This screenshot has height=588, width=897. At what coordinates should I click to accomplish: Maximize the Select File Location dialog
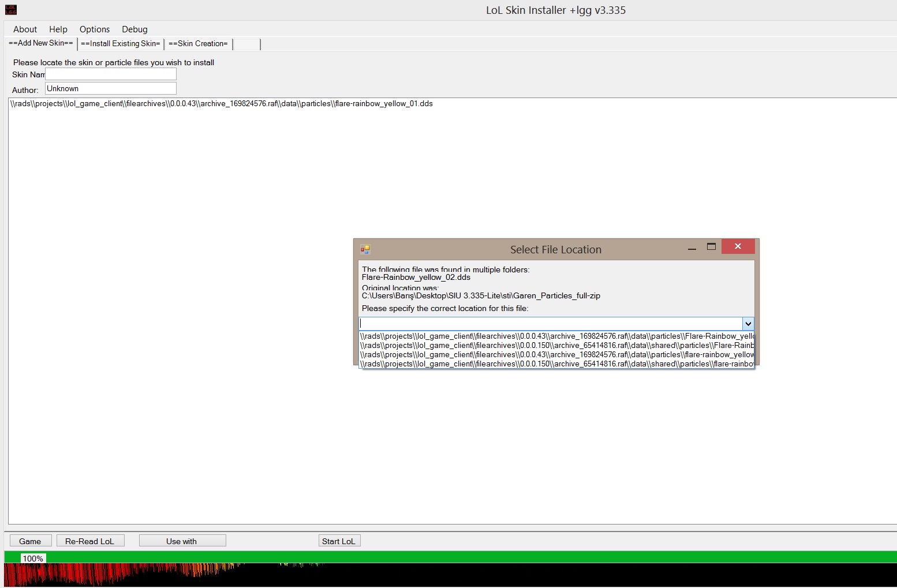(x=711, y=246)
